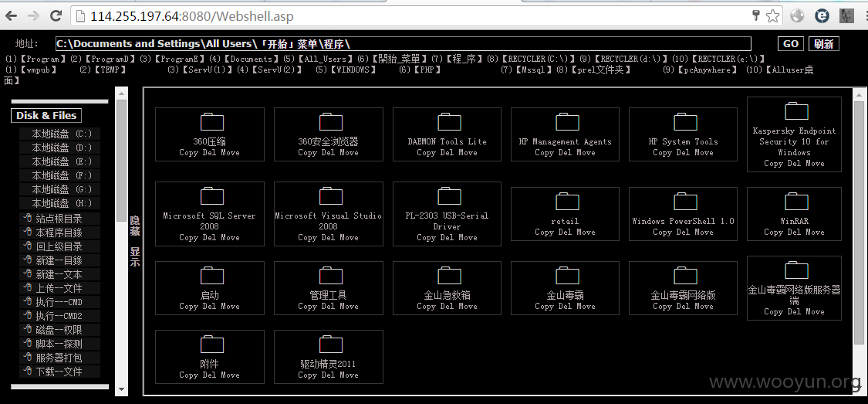Click Del under the WinRAR folder

795,233
